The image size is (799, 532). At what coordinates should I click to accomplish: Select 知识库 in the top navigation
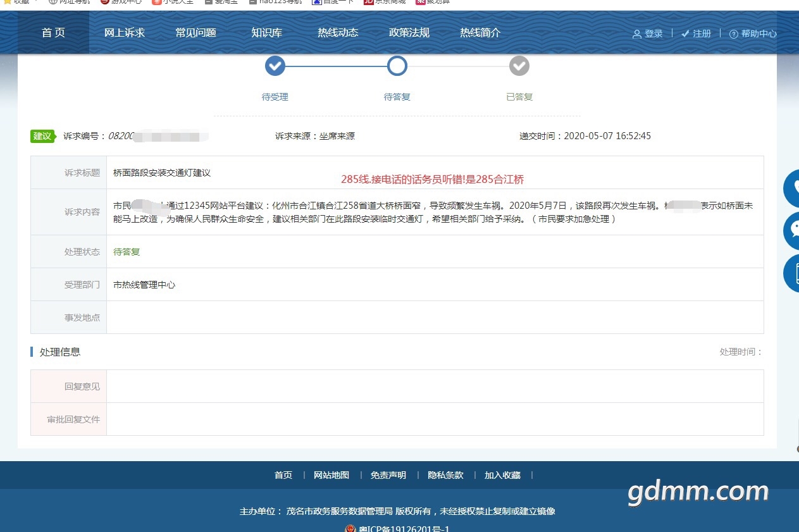tap(266, 33)
